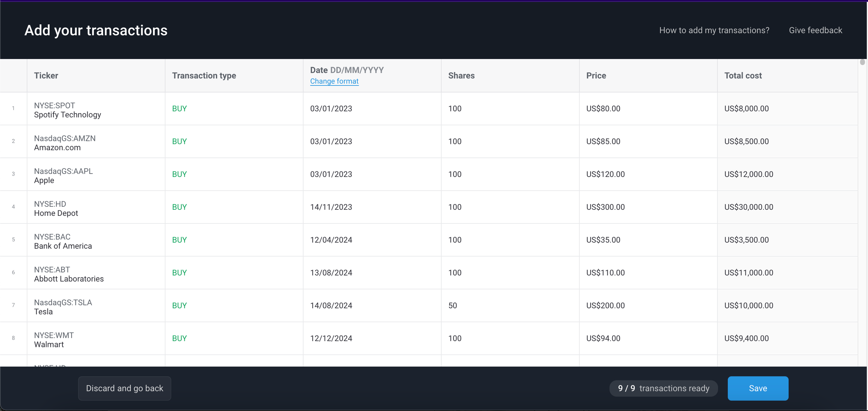Click the Give feedback link
The height and width of the screenshot is (411, 868).
coord(815,30)
